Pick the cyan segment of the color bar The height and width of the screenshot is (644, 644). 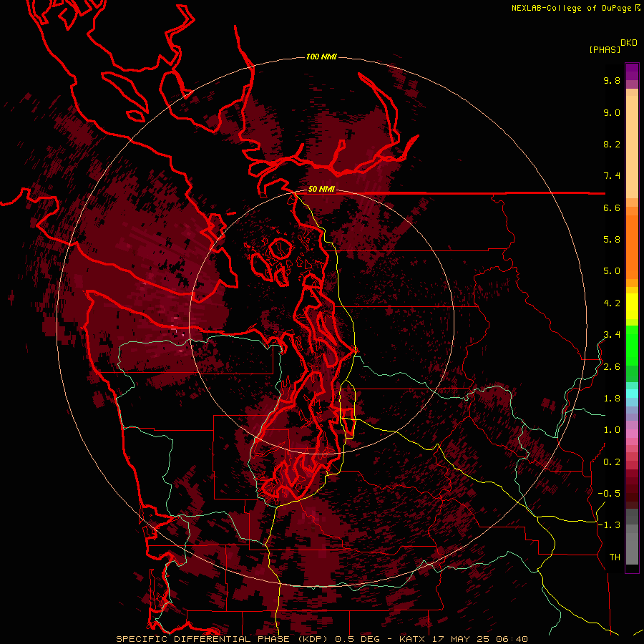[x=632, y=393]
